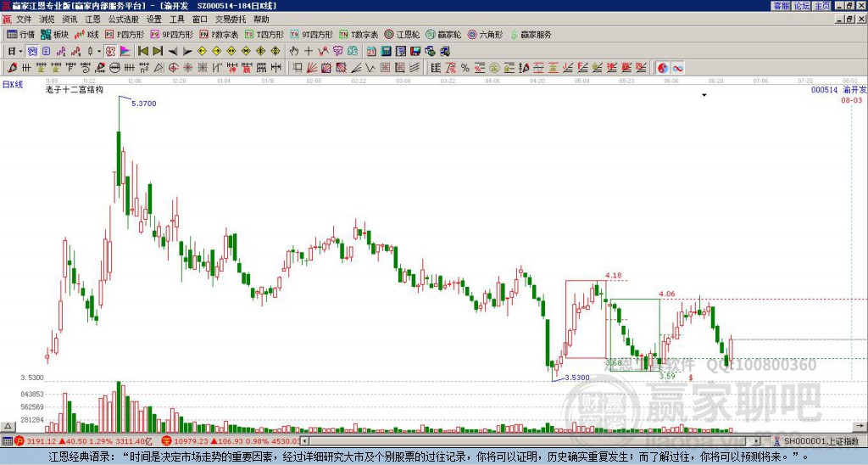Open 赢家服务 with the dollar icon
The height and width of the screenshot is (465, 868).
[531, 34]
